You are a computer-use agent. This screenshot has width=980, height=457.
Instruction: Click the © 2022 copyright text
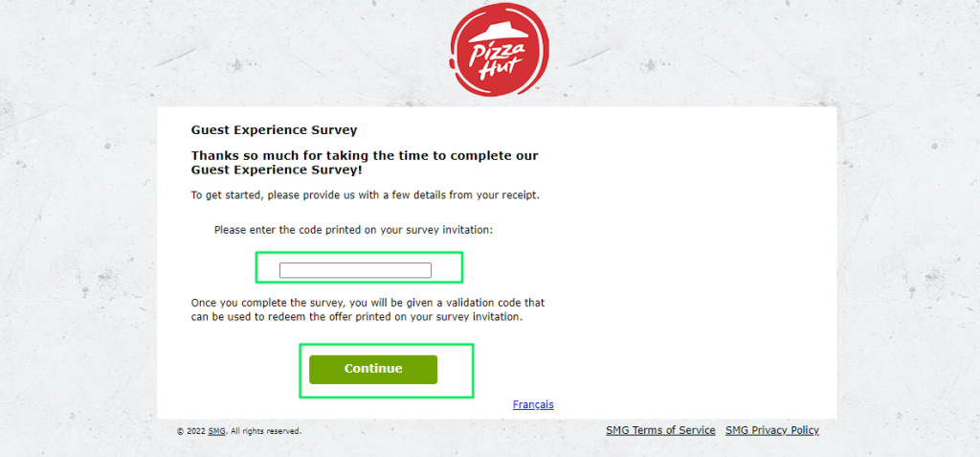coord(191,431)
